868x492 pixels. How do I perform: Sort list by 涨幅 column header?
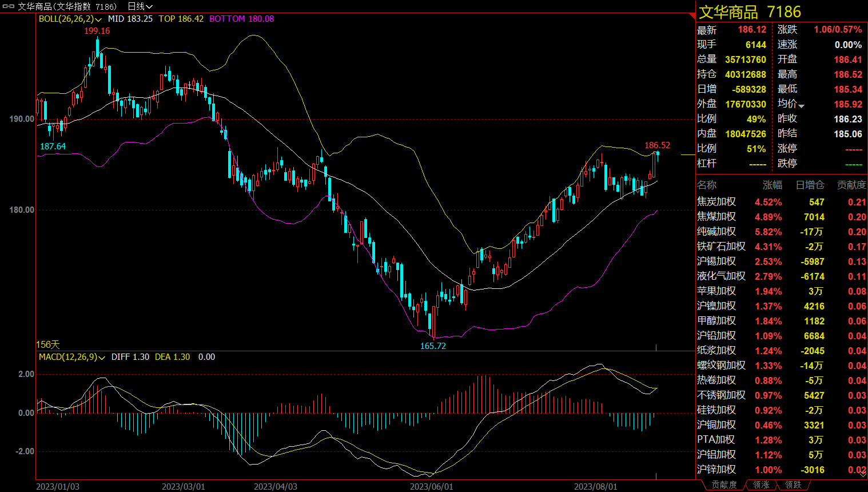pyautogui.click(x=772, y=185)
